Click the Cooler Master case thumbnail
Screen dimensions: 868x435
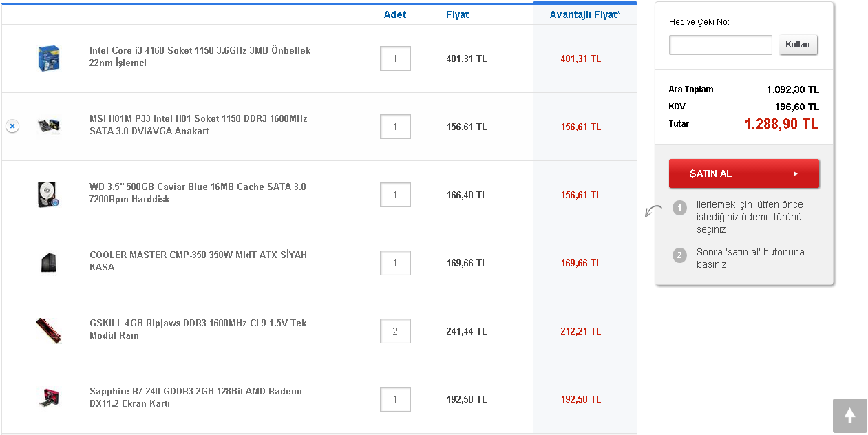pos(49,263)
